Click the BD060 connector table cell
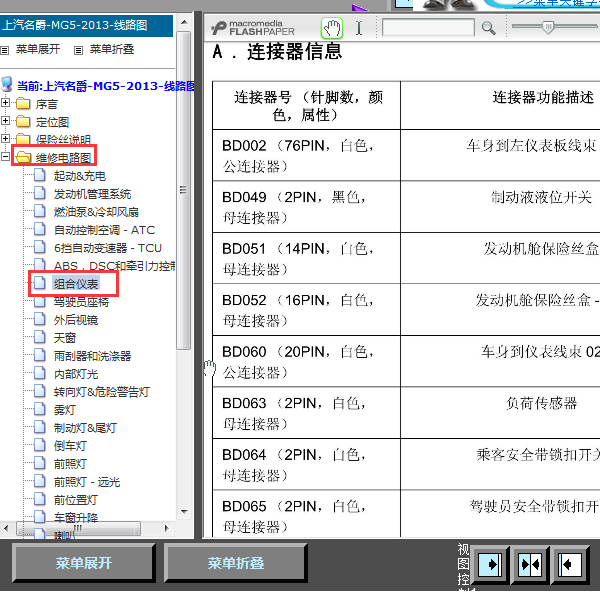Screen dimensions: 600x592 tap(307, 362)
